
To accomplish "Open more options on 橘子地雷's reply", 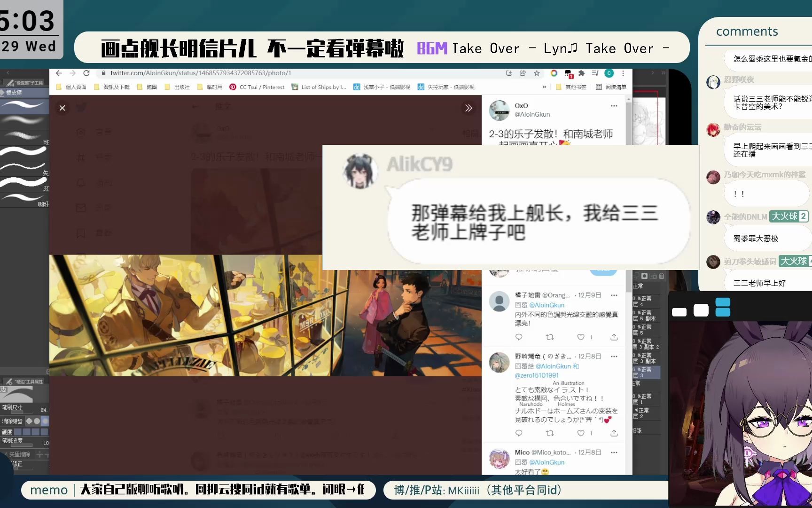I will [x=614, y=295].
